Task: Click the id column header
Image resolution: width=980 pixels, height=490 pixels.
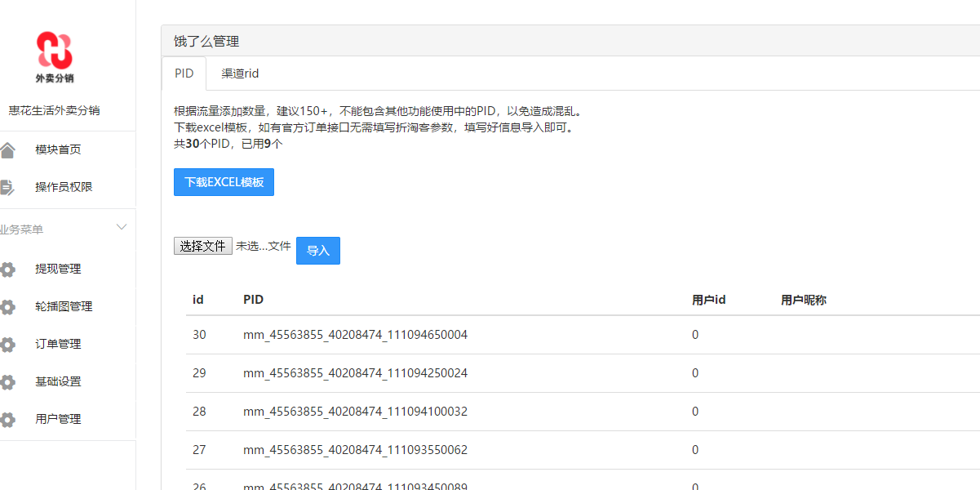Action: 198,300
